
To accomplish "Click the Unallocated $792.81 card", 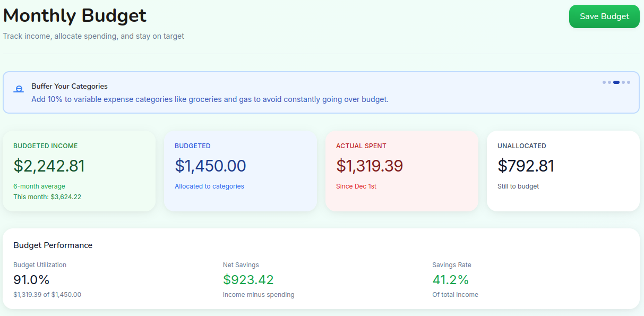I will tap(563, 169).
